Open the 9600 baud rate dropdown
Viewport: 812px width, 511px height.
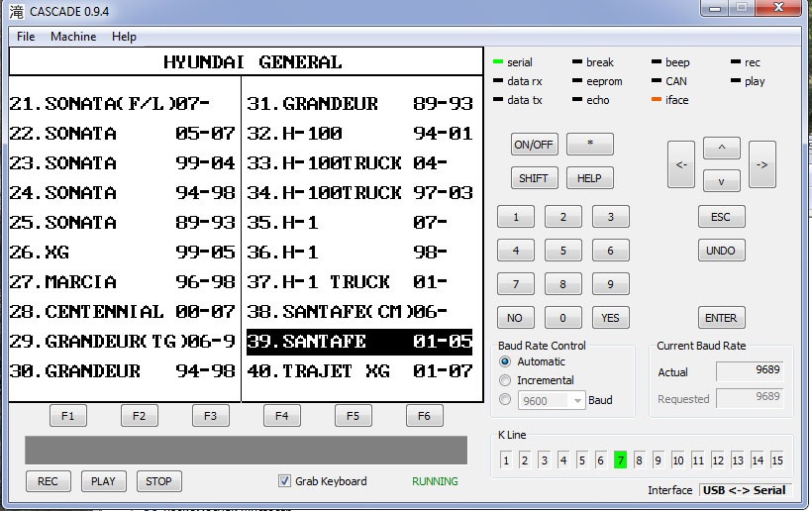pos(552,401)
